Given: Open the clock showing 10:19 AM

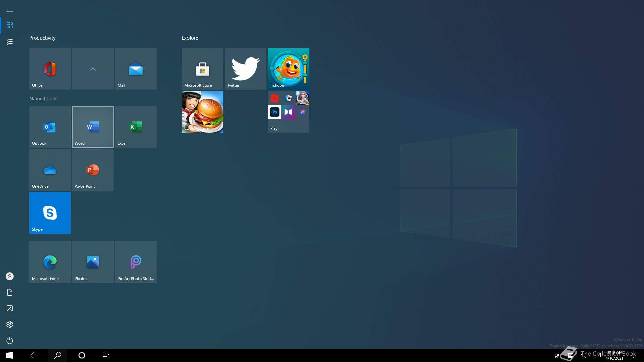Looking at the screenshot, I should [614, 355].
